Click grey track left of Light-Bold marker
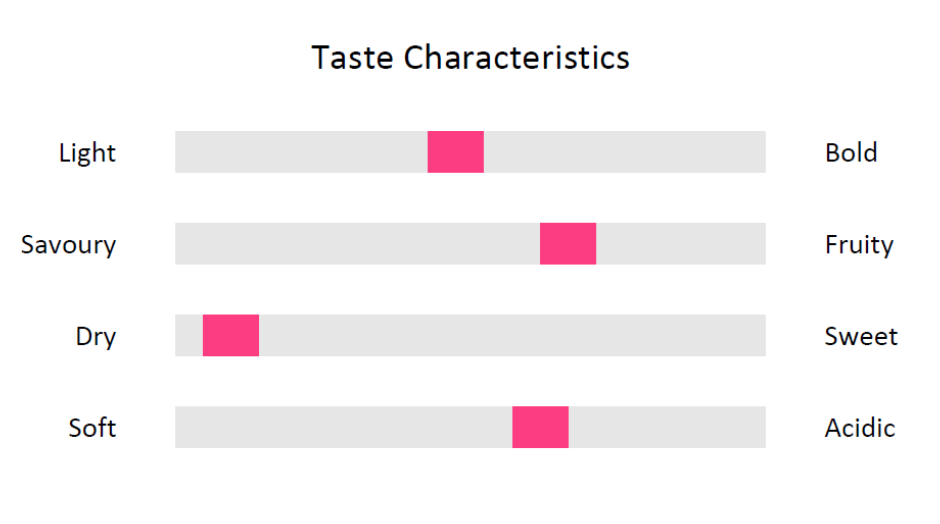 [x=301, y=152]
